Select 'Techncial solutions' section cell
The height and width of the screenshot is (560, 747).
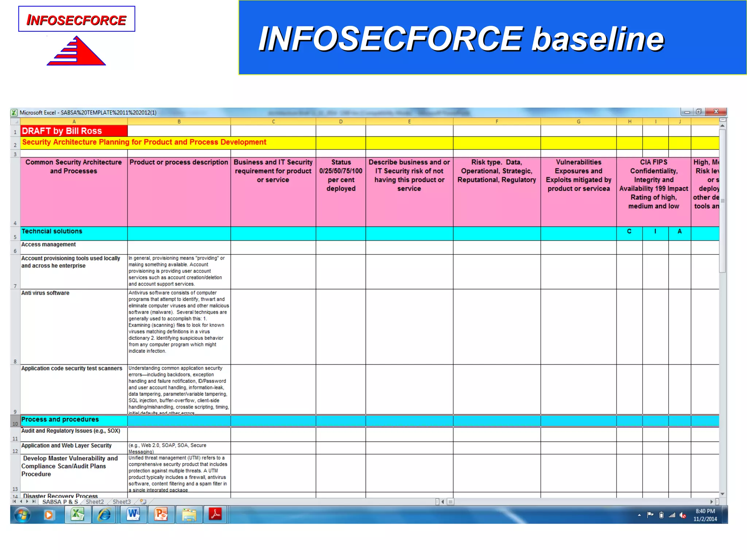pyautogui.click(x=74, y=234)
